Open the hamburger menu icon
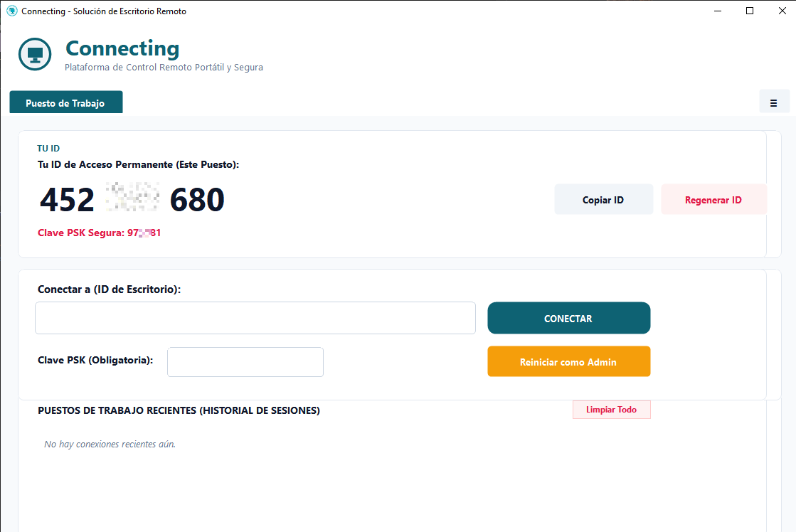 (774, 103)
